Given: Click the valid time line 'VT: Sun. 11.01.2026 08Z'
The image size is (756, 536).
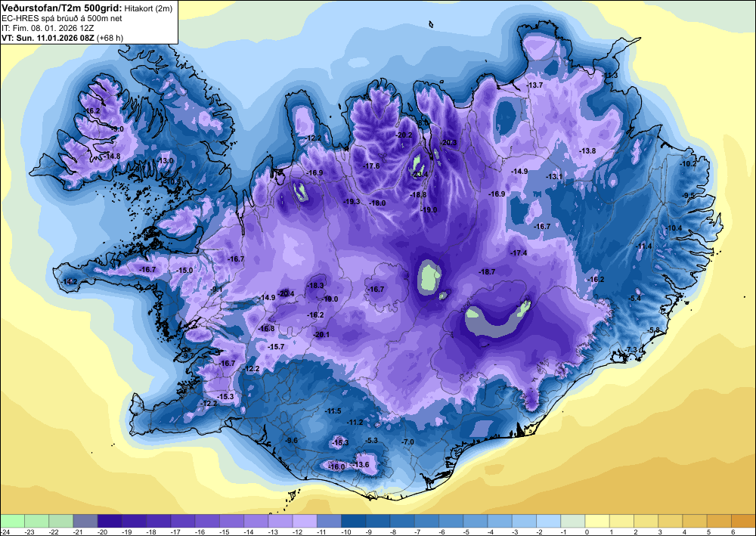Looking at the screenshot, I should tap(48, 38).
